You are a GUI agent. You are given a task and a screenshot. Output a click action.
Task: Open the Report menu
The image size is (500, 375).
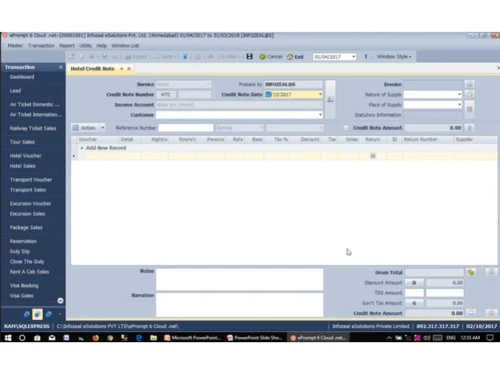click(x=67, y=46)
